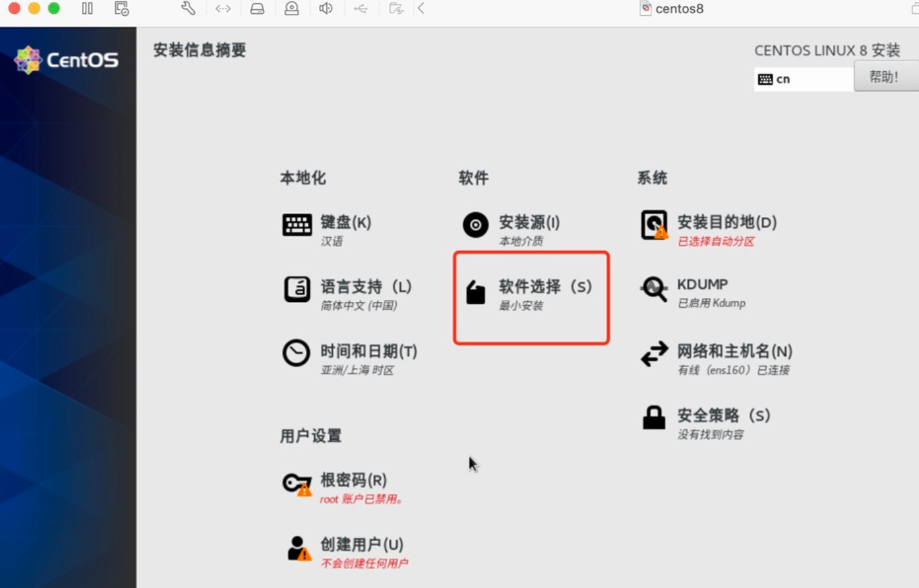The height and width of the screenshot is (588, 919).
Task: Click the CentOS logo in sidebar
Action: tap(67, 60)
